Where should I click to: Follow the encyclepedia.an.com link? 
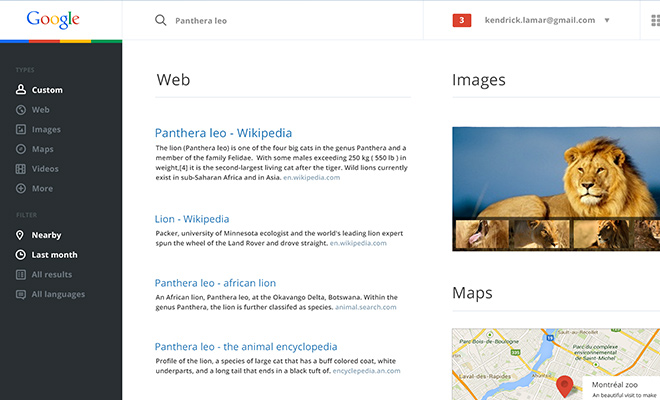coord(366,371)
